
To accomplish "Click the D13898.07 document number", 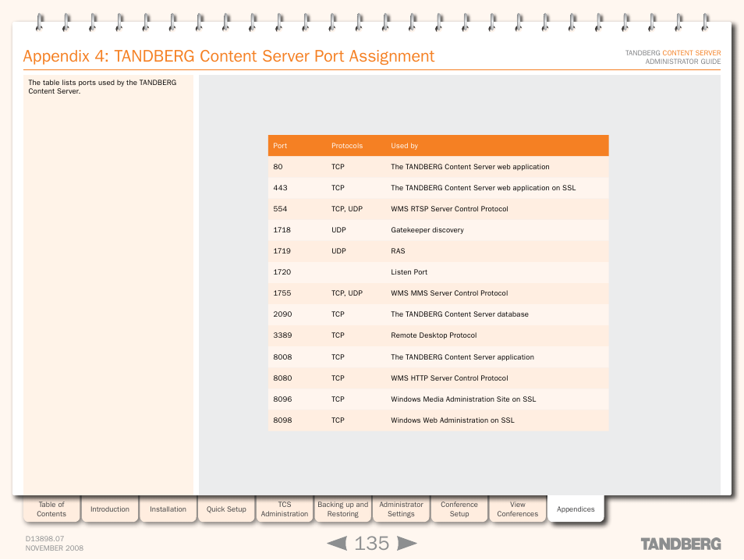I will tap(44, 539).
